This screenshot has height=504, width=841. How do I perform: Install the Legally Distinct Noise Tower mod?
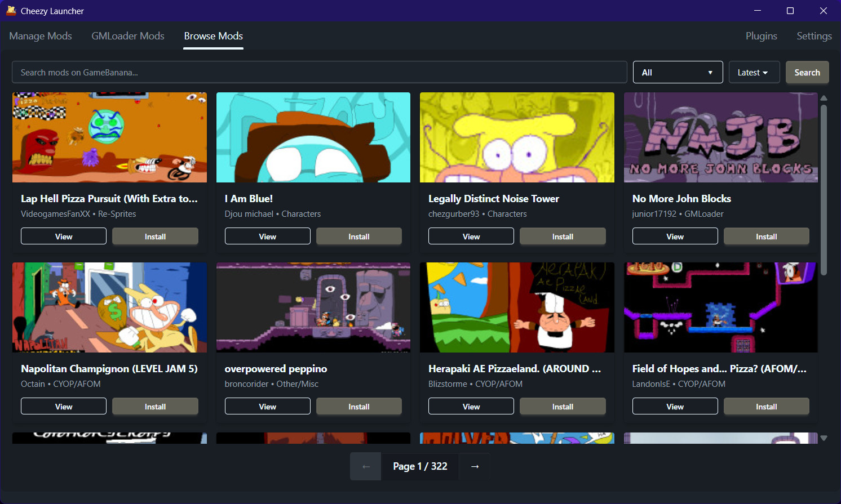point(563,237)
